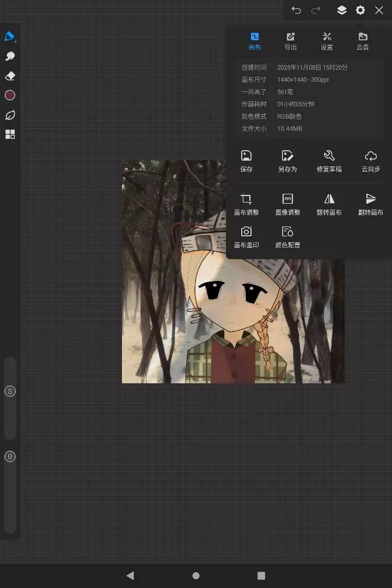Click 修复草稿 repair draft
The width and height of the screenshot is (392, 588).
click(x=329, y=161)
